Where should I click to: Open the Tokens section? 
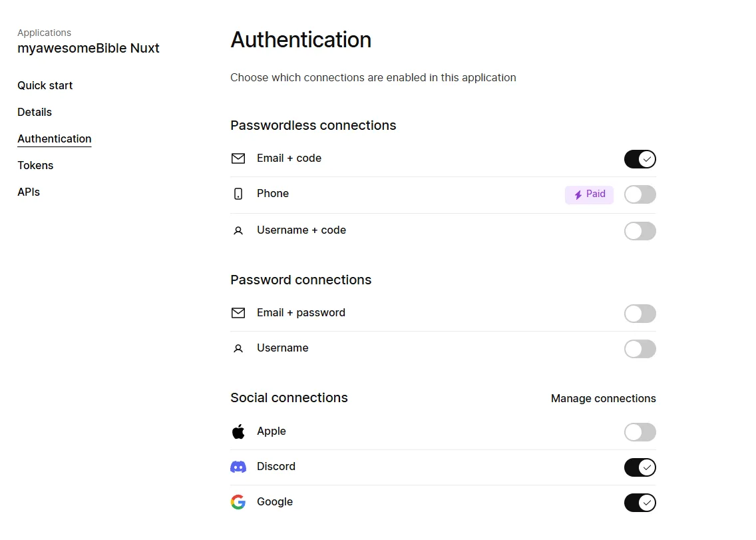point(35,165)
